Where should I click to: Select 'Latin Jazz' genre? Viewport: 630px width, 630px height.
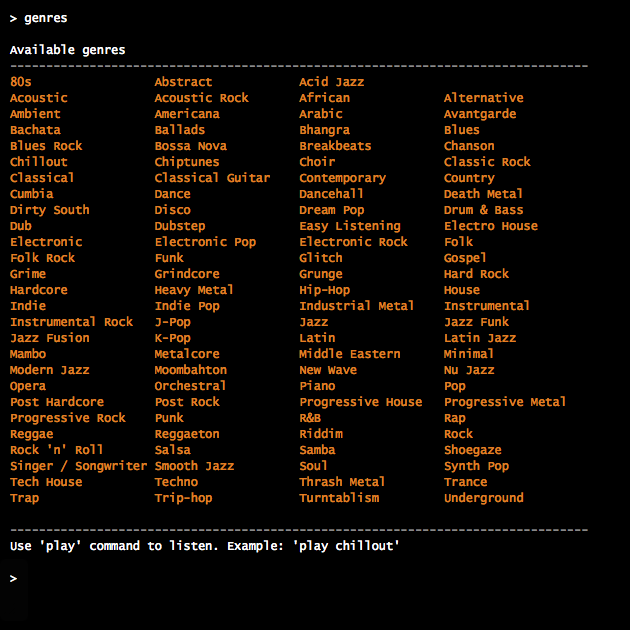point(480,338)
